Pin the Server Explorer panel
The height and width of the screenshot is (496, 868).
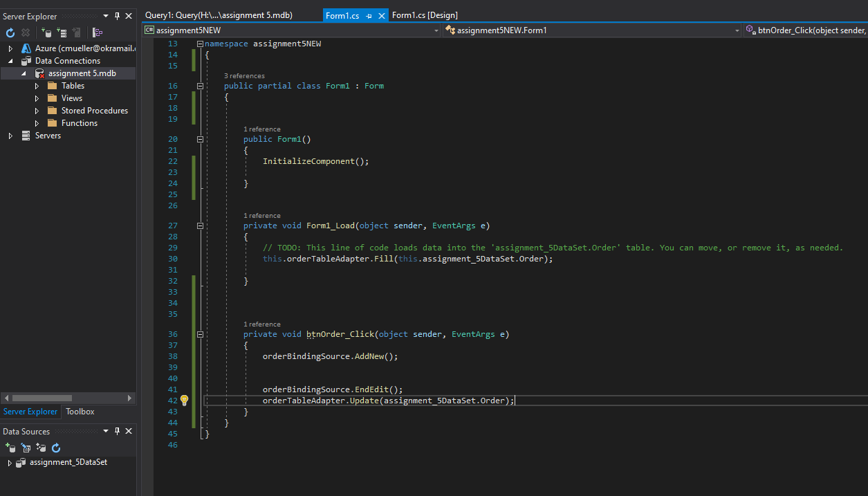pyautogui.click(x=118, y=16)
